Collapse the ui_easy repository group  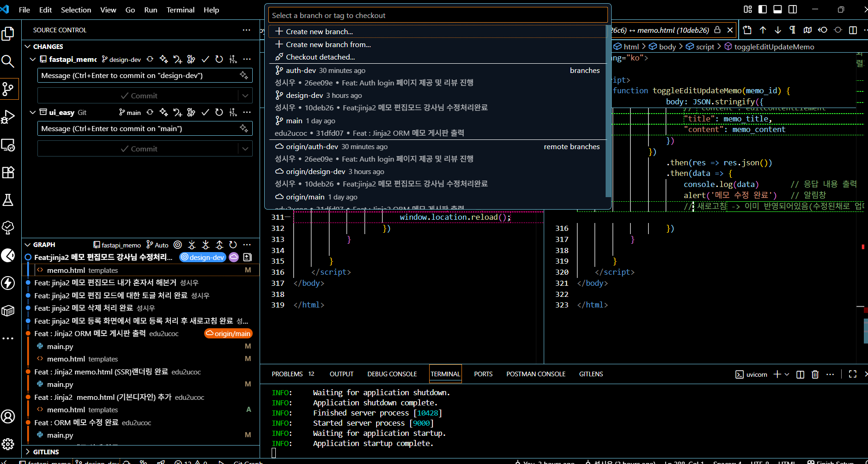point(33,112)
